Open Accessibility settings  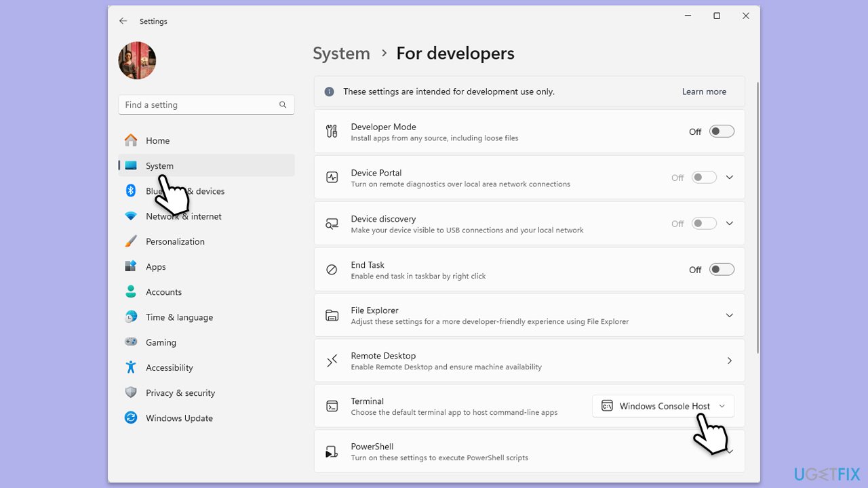(x=206, y=367)
